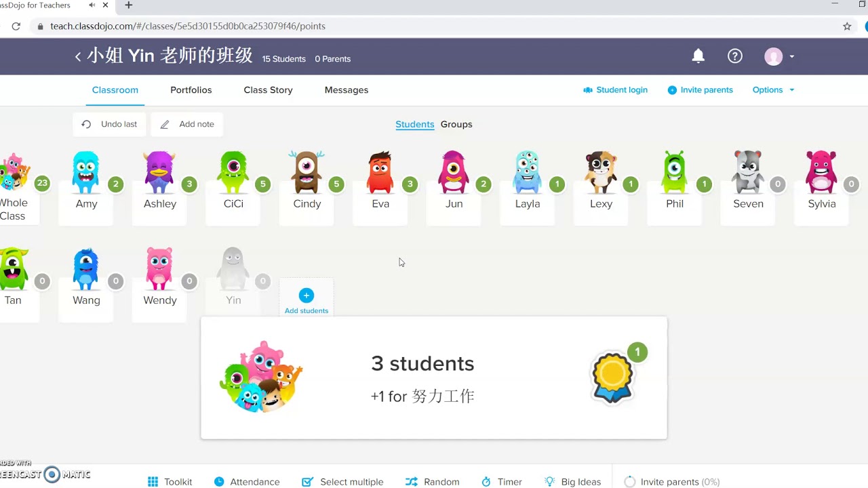Select the Students view
Image resolution: width=868 pixels, height=488 pixels.
pos(415,125)
